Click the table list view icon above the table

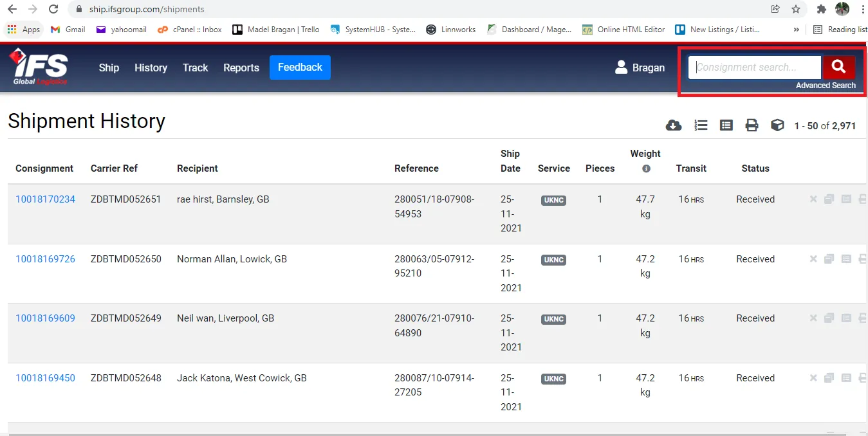(726, 125)
